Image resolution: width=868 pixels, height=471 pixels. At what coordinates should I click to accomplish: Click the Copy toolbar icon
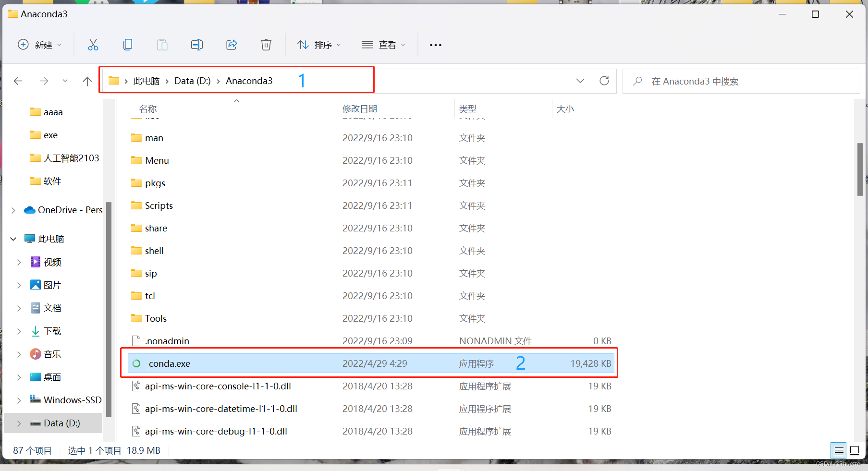128,45
